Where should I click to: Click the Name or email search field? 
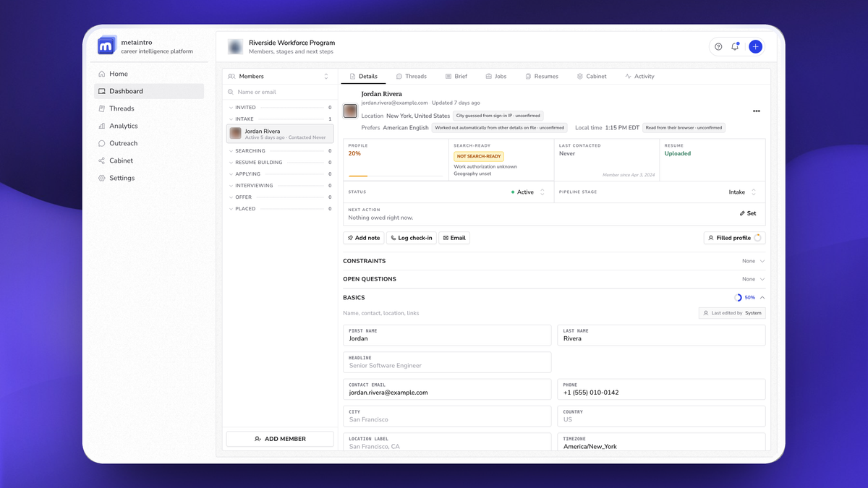[279, 92]
